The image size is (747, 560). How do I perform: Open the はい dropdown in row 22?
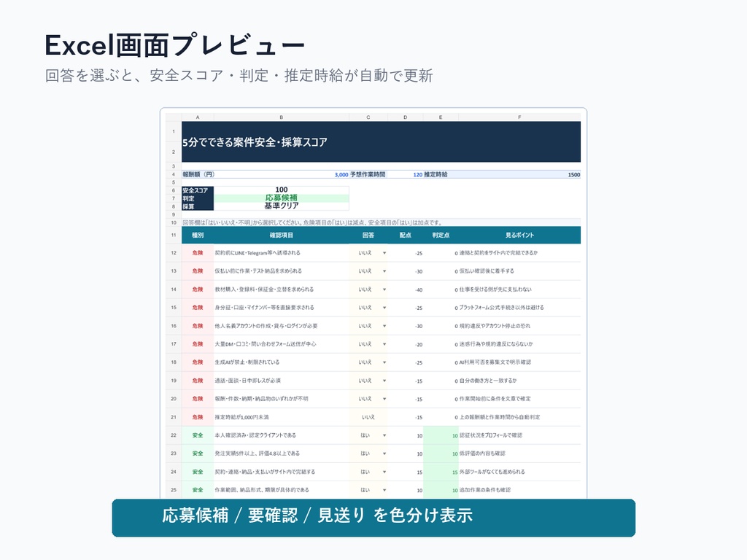(x=384, y=436)
